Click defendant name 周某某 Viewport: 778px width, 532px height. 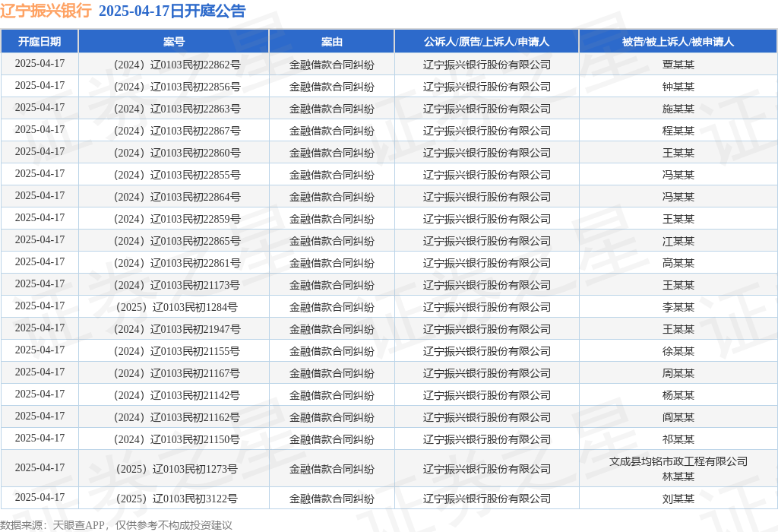[678, 373]
